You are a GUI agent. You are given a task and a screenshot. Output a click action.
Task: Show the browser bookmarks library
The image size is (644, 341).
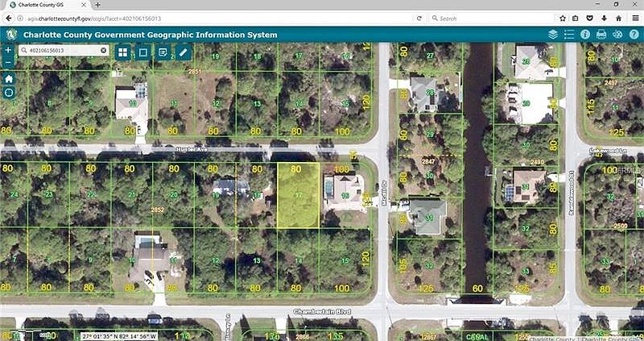[576, 19]
